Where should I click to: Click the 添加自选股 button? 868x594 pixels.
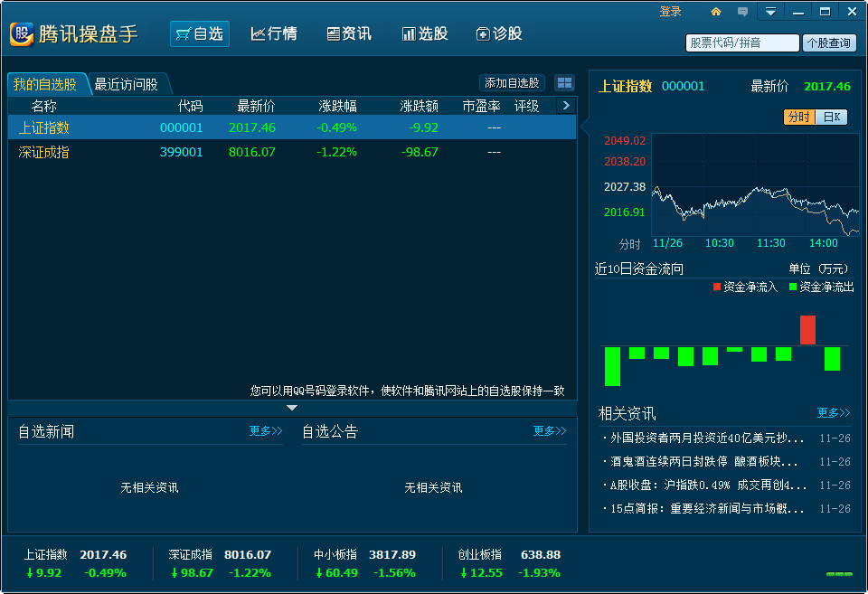click(x=512, y=83)
